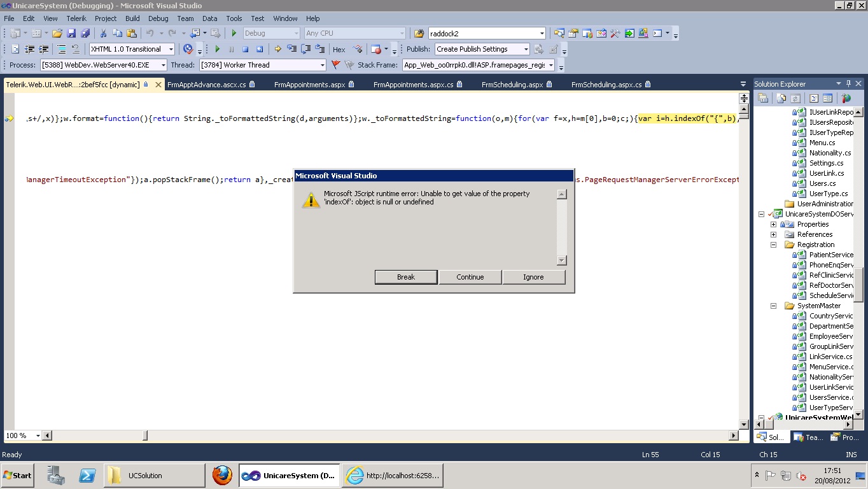868x489 pixels.
Task: Click the Cut scissors icon
Action: click(103, 33)
